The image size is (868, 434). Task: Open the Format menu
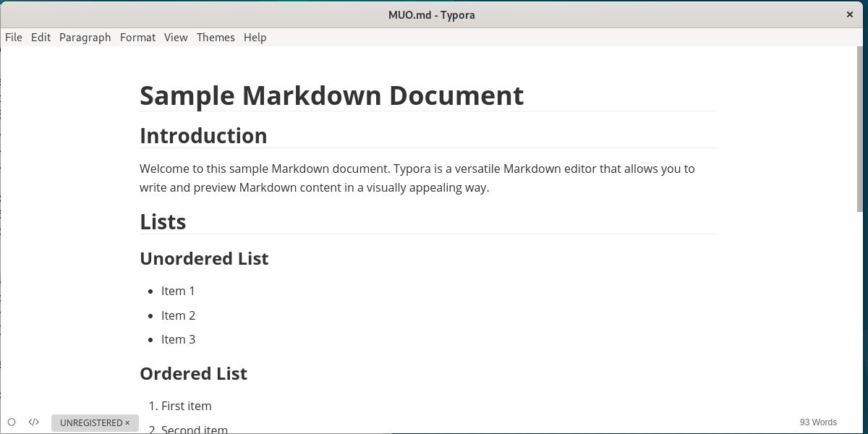[137, 37]
